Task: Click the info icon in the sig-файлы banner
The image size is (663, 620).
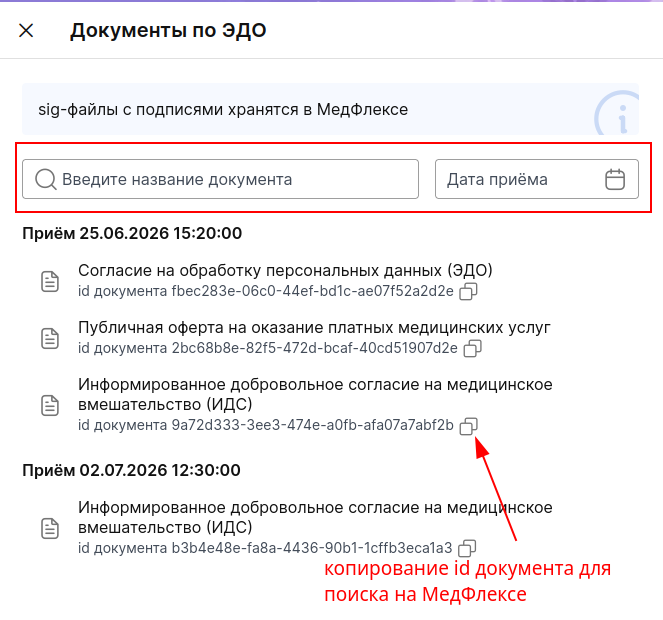Action: [x=617, y=114]
